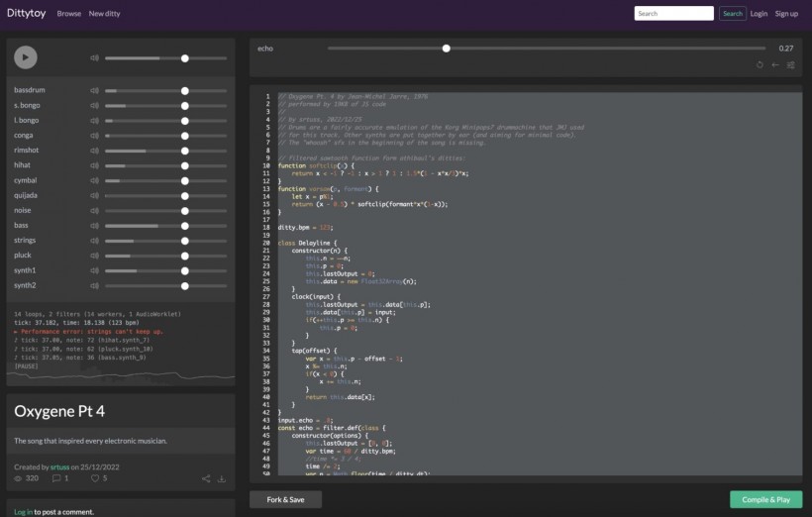Click the left arrow icon in the echo panel
The width and height of the screenshot is (812, 517).
click(x=775, y=64)
